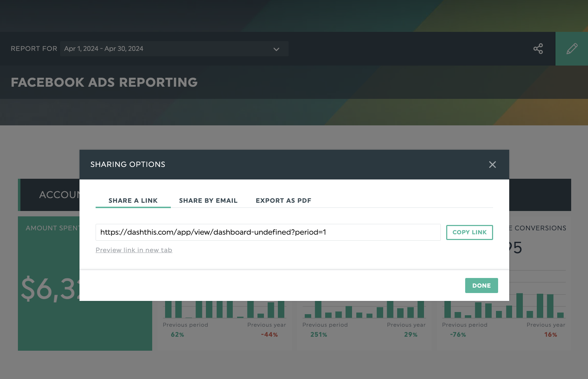Click the 62% previous period value
This screenshot has height=379, width=588.
[177, 335]
